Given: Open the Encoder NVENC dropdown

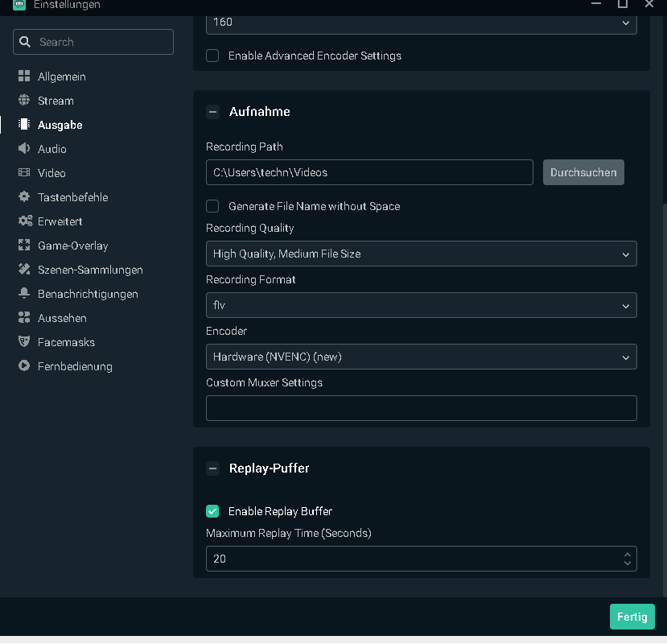Looking at the screenshot, I should (x=421, y=357).
